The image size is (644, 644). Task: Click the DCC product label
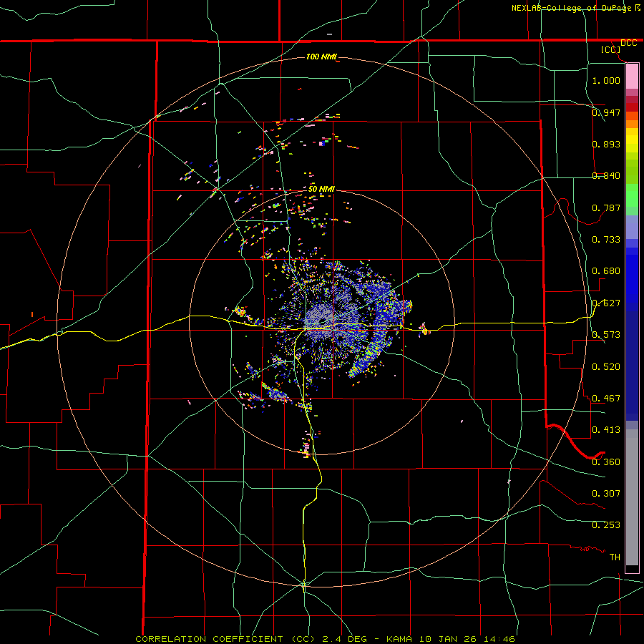628,43
